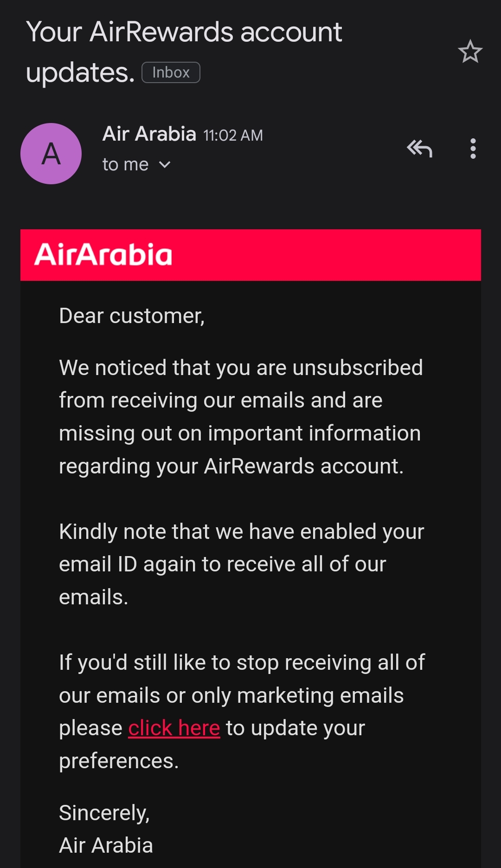Viewport: 501px width, 868px height.
Task: Tap paragraph starting 'Kindly note that we'
Action: (x=240, y=564)
